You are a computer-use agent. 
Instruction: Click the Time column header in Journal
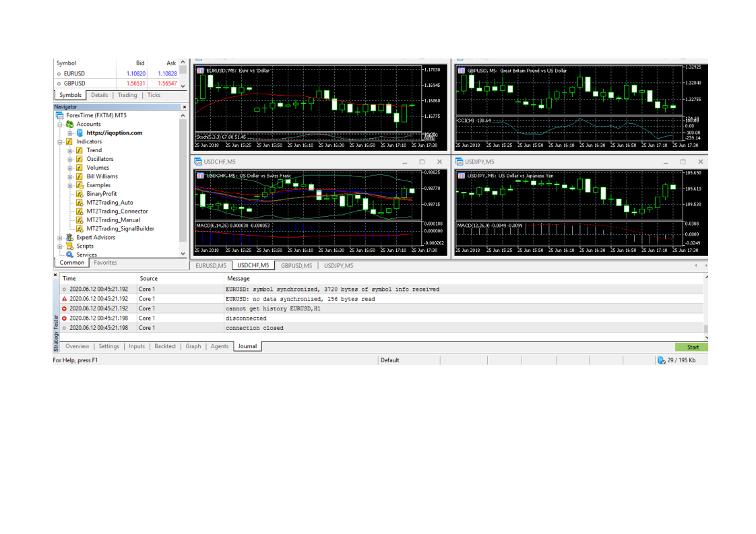pos(98,279)
